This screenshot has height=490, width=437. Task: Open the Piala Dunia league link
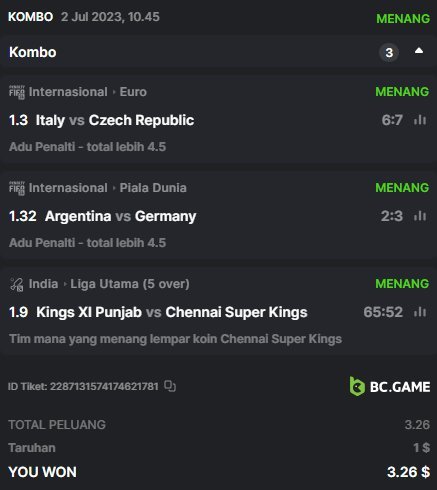coord(153,188)
